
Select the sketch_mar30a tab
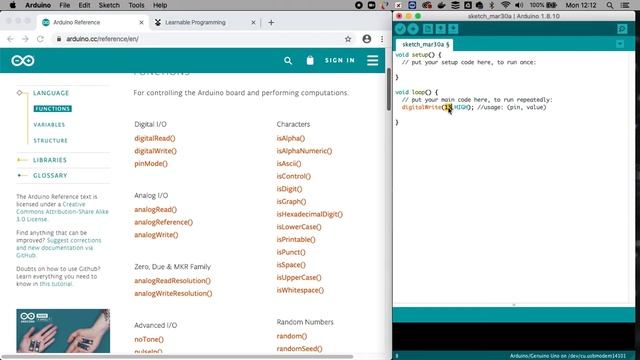click(425, 44)
